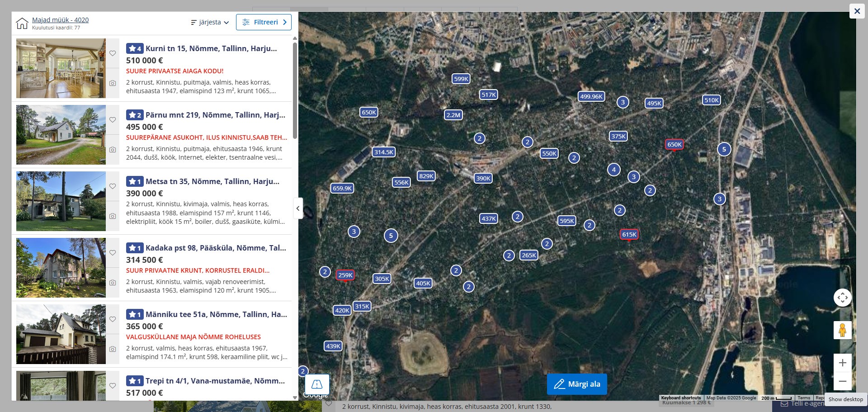Click the listing panel vertical scrollbar
This screenshot has height=412, width=868.
click(x=295, y=90)
